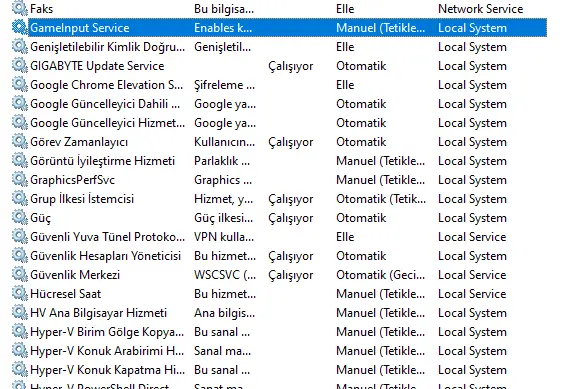Screen dimensions: 571x389
Task: Select Hyper-V Konuk Kapatma Hi... name
Action: point(107,370)
